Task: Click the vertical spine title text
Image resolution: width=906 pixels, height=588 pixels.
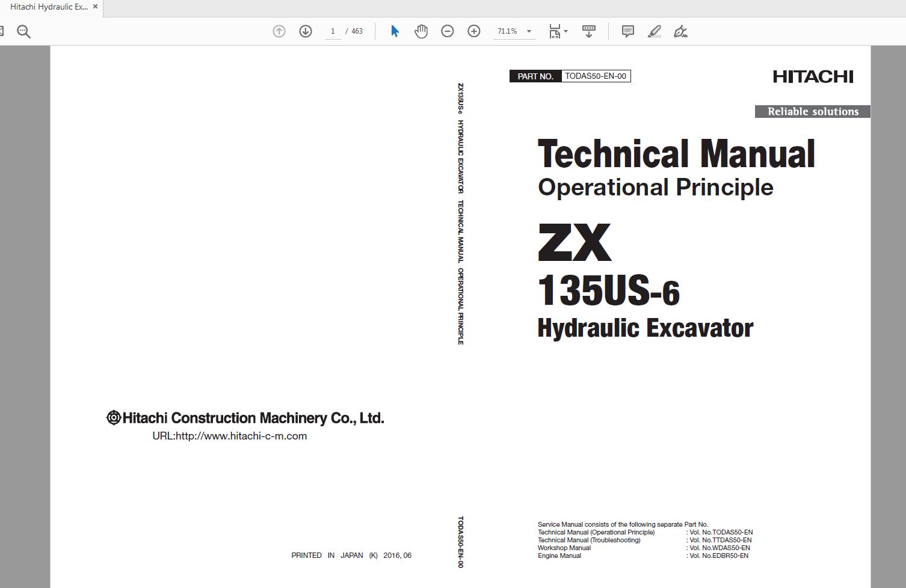Action: (461, 214)
